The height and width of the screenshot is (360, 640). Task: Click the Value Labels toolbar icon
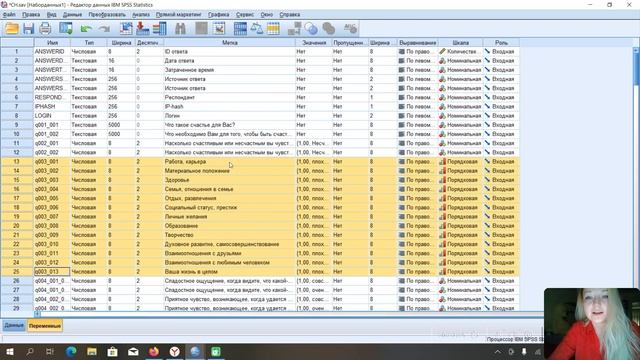[294, 29]
